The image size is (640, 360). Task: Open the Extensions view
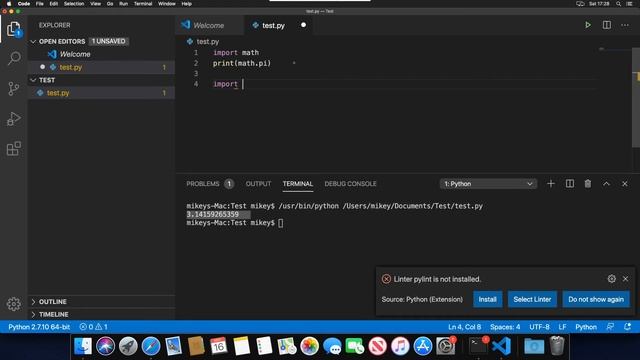point(13,149)
